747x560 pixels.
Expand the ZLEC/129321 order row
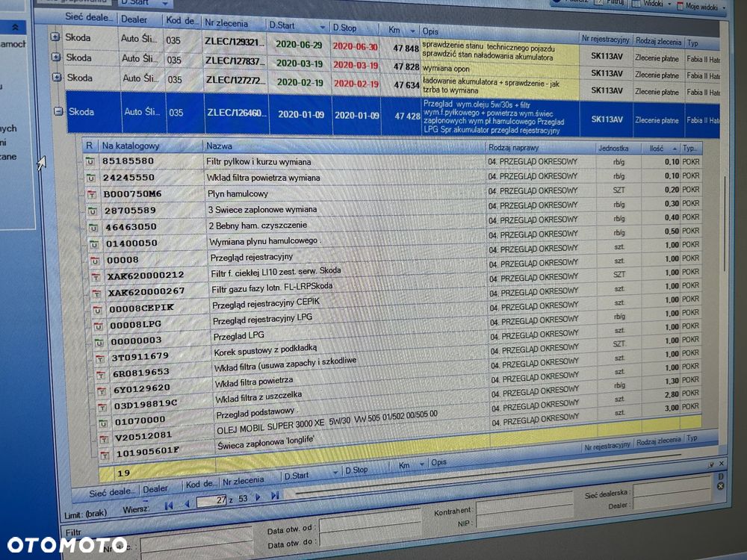pos(55,37)
